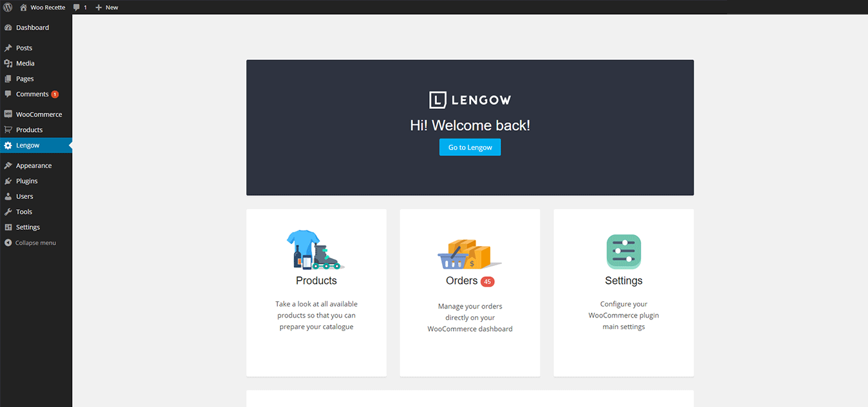Open the Pages menu label
Viewport: 868px width, 407px height.
(x=24, y=79)
